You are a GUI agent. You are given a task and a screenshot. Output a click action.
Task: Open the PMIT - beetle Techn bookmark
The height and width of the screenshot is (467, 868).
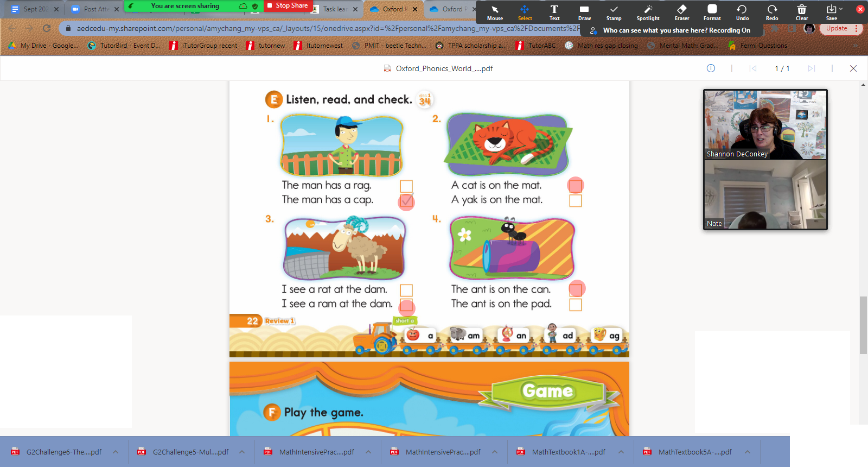tap(389, 46)
